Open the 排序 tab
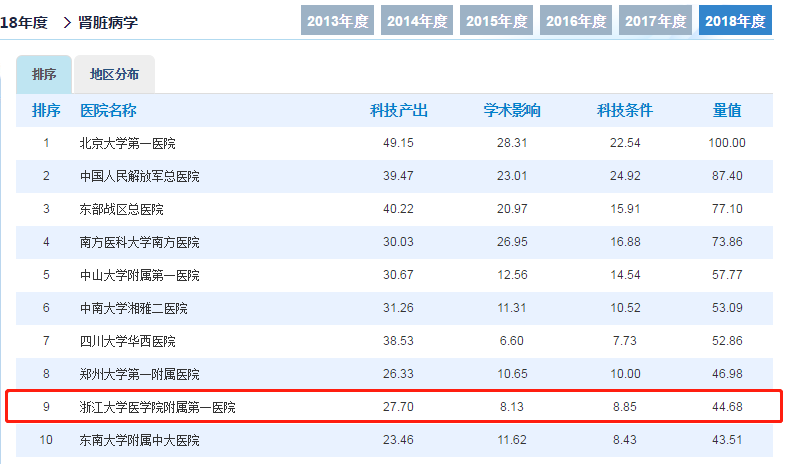Image resolution: width=790 pixels, height=464 pixels. coord(44,75)
